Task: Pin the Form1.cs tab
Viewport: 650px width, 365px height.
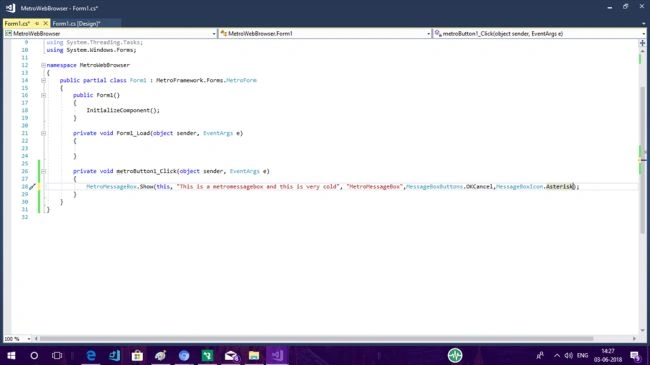Action: [37, 24]
